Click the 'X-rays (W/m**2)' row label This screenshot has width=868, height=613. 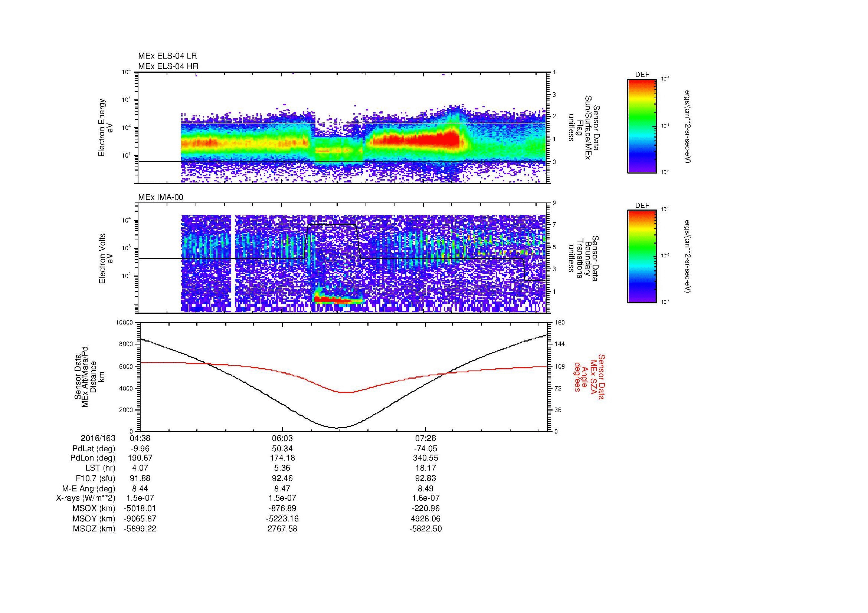86,498
